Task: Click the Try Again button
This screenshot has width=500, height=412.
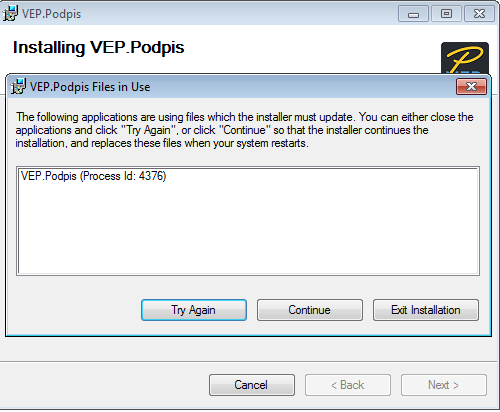Action: click(194, 310)
